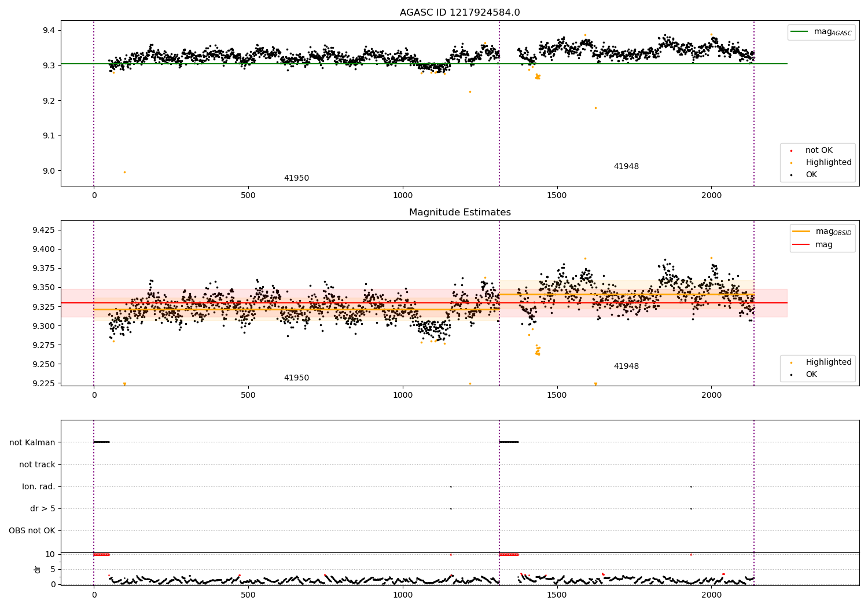Click the 'dr' axis label in the bottom plot
The image size is (868, 608).
pos(37,569)
